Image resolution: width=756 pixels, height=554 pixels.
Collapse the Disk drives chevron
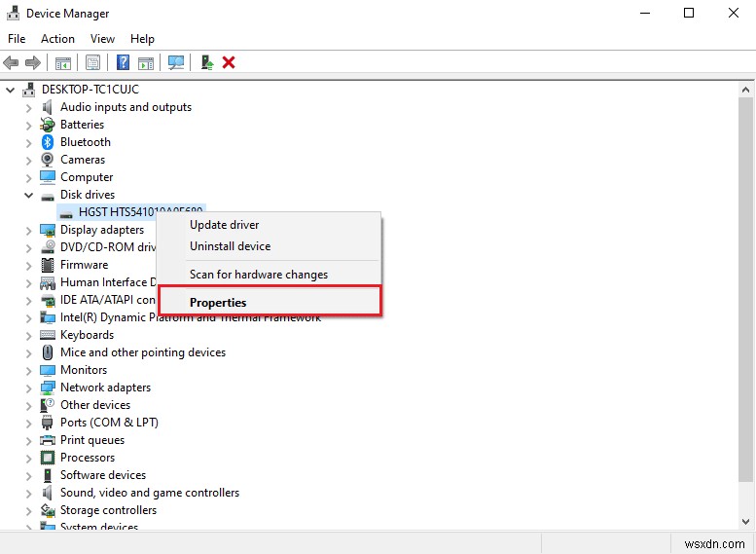pos(29,195)
